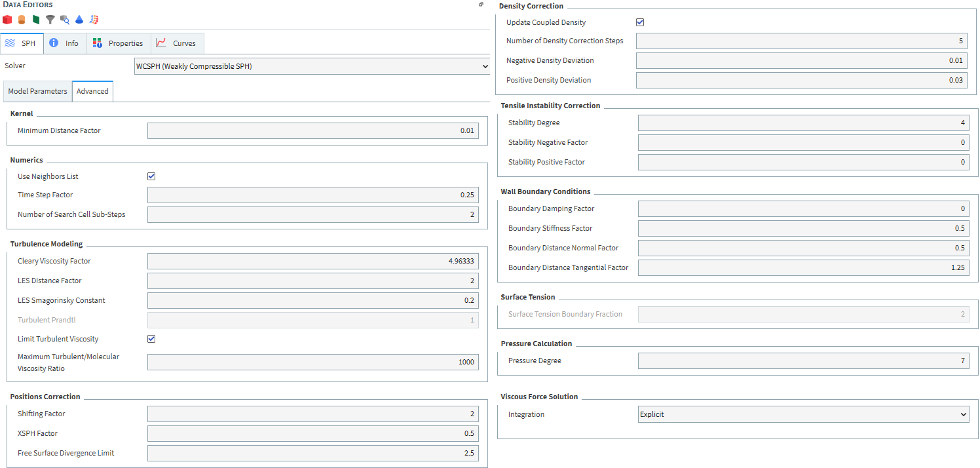Open the Solver WCSPH dropdown
Viewport: 980px width, 468px height.
[312, 66]
